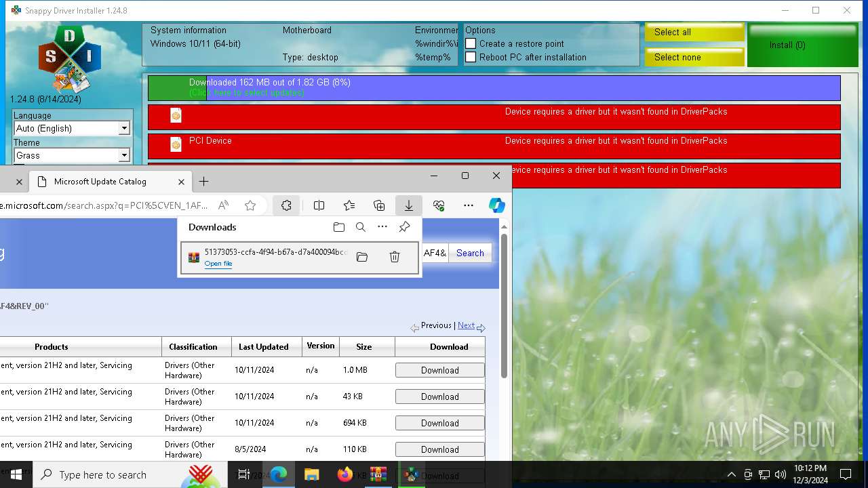Screen dimensions: 868x488
Task: Click the green Install (0) button
Action: click(804, 45)
